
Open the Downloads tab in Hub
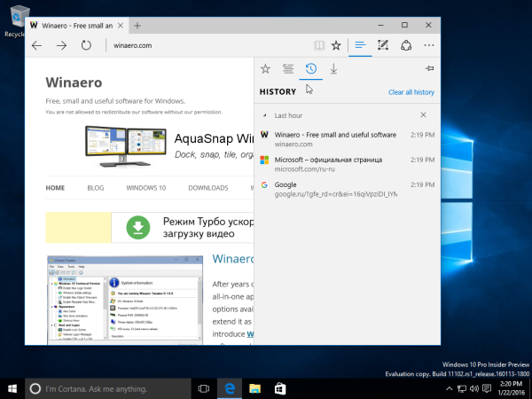coord(334,69)
